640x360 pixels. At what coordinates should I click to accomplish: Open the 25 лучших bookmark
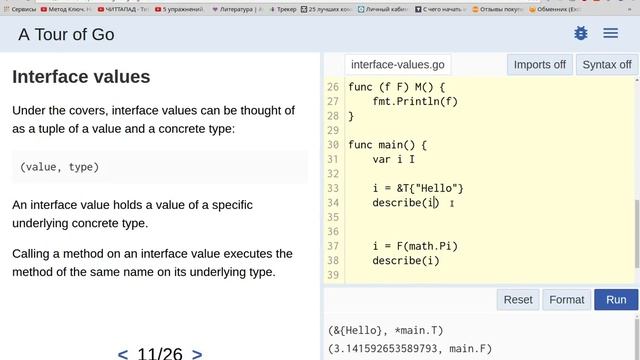tap(326, 9)
